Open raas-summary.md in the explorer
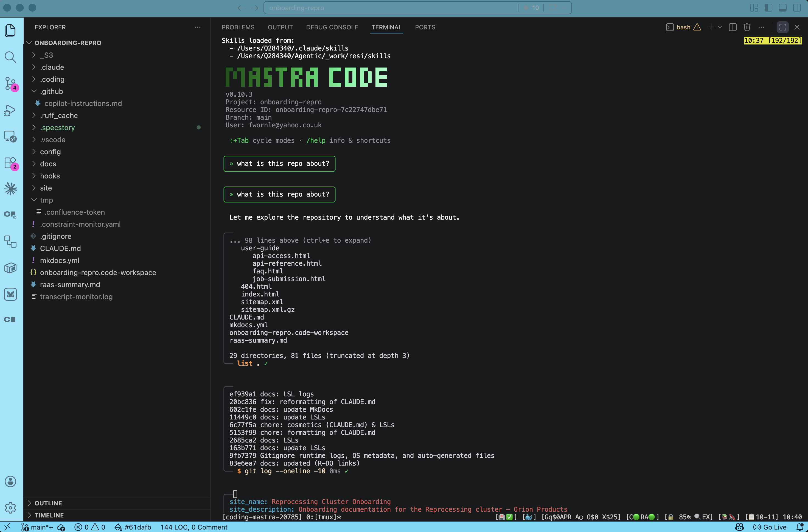The image size is (808, 532). pos(117,284)
